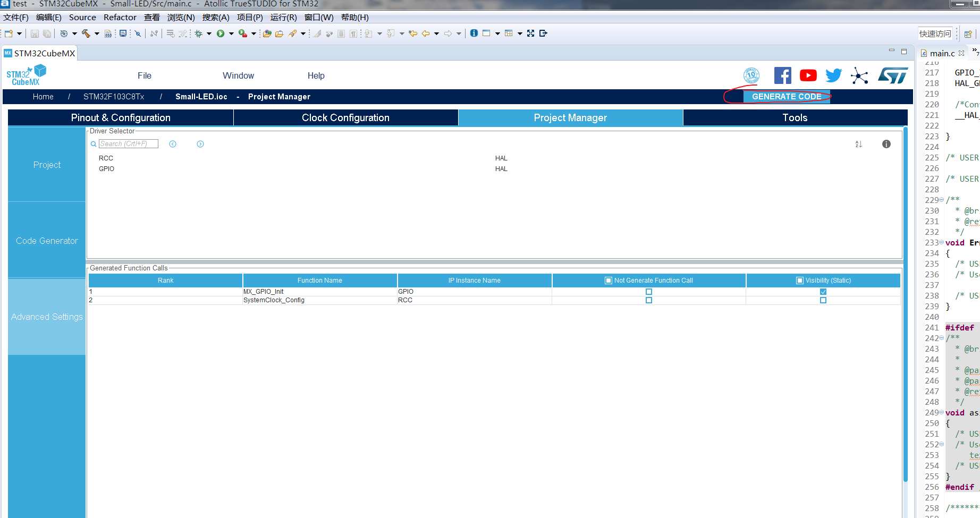
Task: Toggle Not Generate Function Call header checkbox
Action: click(x=609, y=281)
